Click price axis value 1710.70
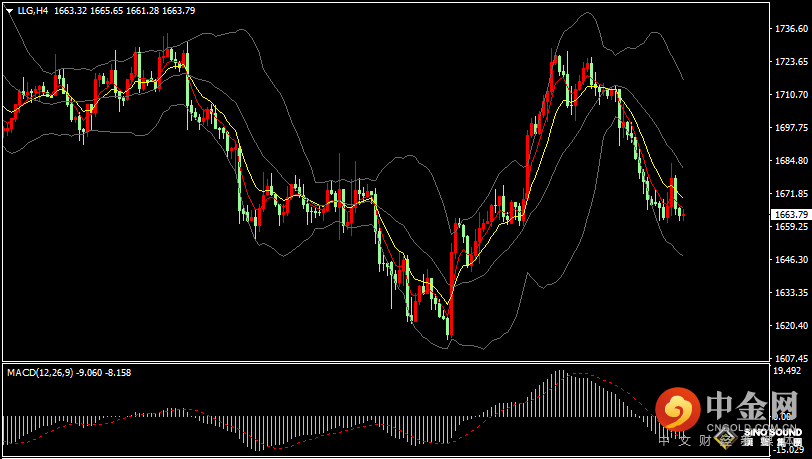Screen dimensions: 812x459 [791, 95]
